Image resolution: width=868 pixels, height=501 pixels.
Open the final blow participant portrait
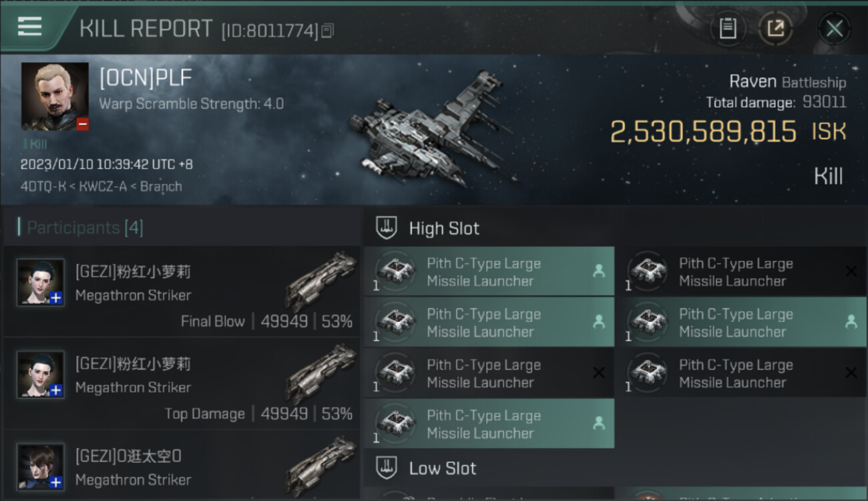point(41,282)
